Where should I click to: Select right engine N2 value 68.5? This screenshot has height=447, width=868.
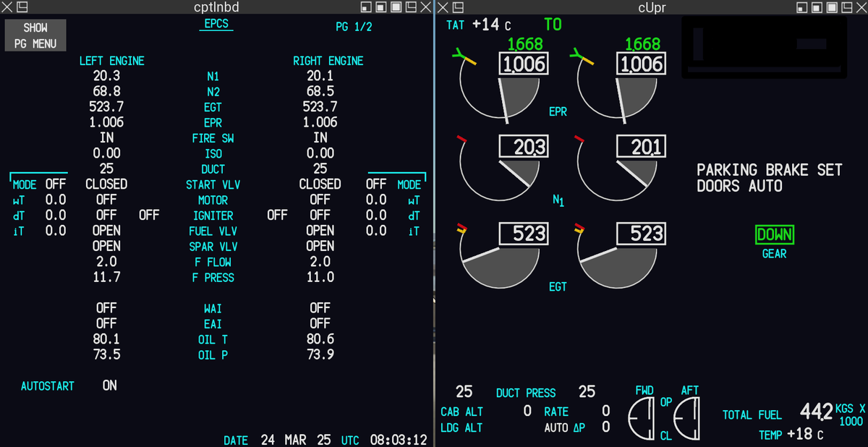click(x=320, y=92)
